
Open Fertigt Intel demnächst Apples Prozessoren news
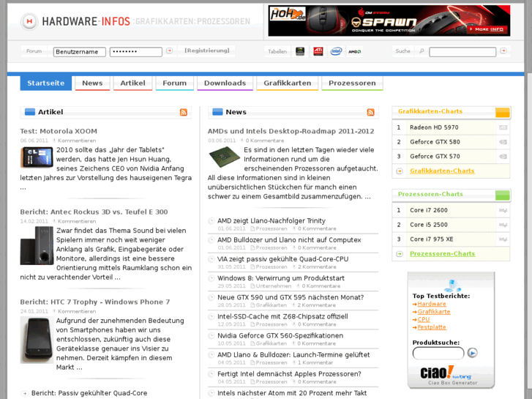pyautogui.click(x=289, y=374)
